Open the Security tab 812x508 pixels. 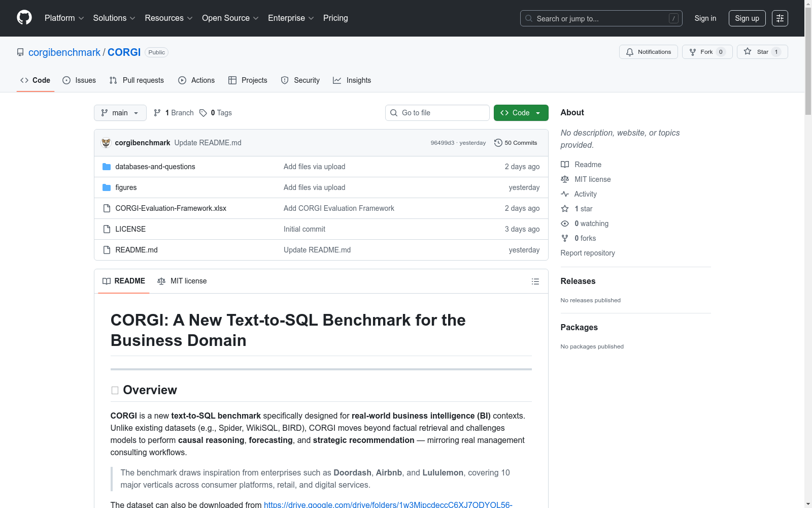pos(300,80)
